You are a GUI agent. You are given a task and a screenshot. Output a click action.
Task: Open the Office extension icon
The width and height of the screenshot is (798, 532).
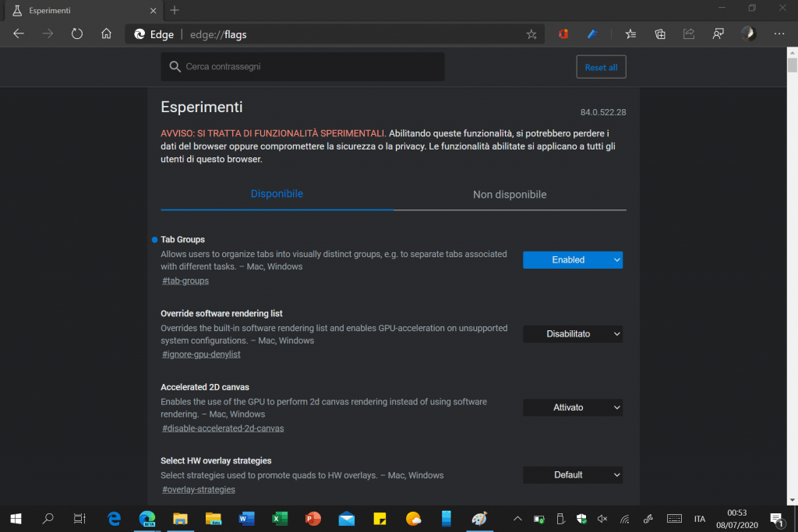pyautogui.click(x=563, y=34)
